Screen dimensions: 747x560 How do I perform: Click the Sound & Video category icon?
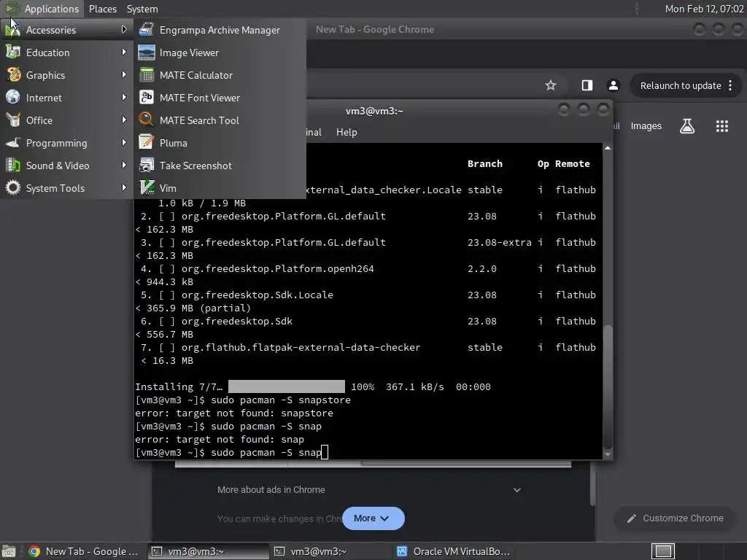click(13, 166)
